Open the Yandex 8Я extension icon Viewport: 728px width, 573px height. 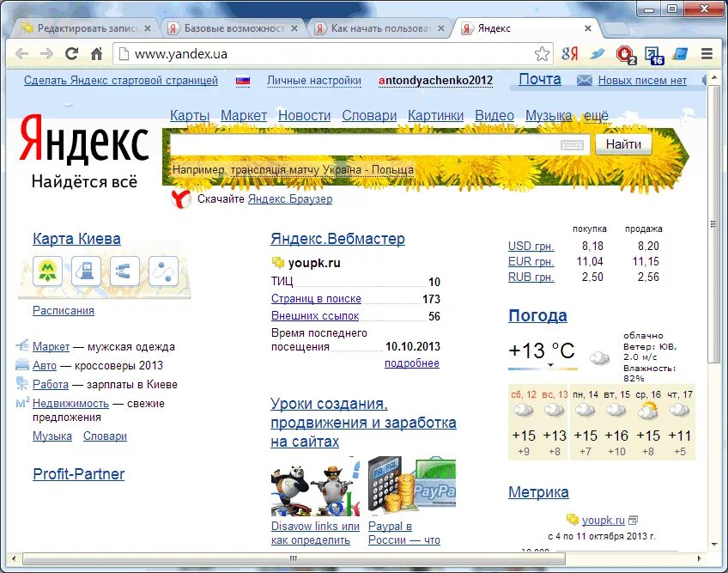tap(570, 54)
